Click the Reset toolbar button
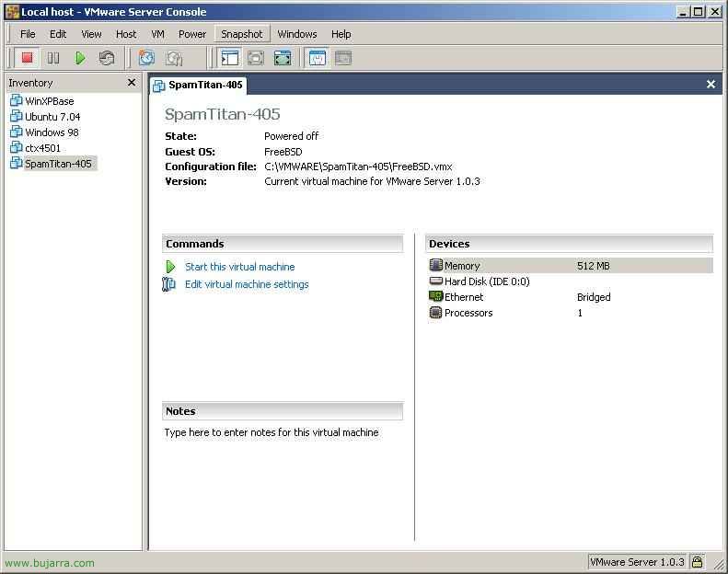The height and width of the screenshot is (574, 728). (107, 58)
